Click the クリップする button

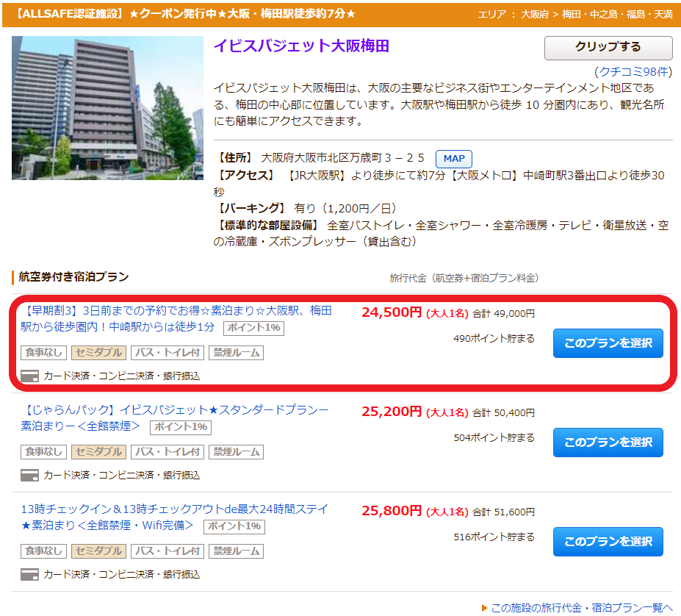[x=608, y=48]
